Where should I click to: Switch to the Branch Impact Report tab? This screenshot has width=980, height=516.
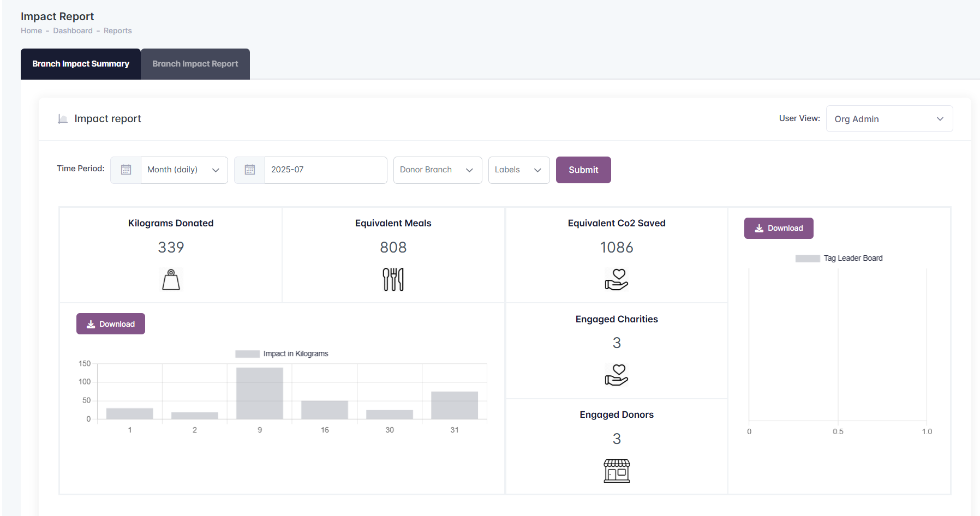pyautogui.click(x=195, y=64)
